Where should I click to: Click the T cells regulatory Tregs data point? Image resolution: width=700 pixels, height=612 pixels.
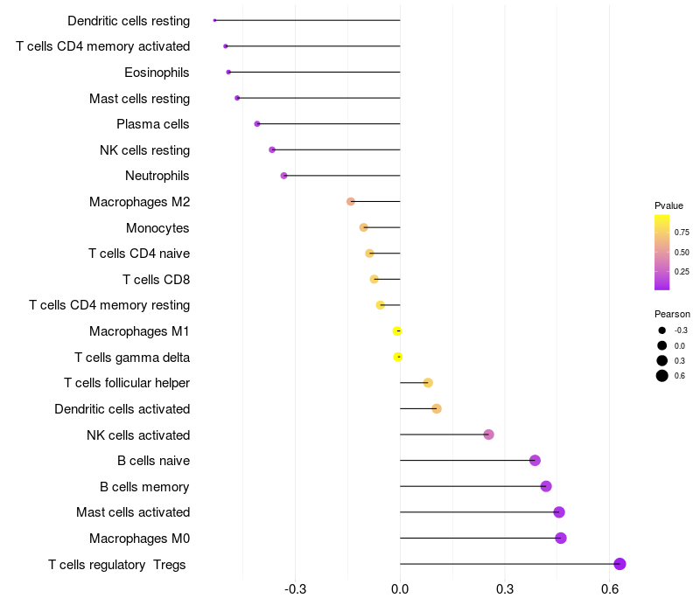619,564
